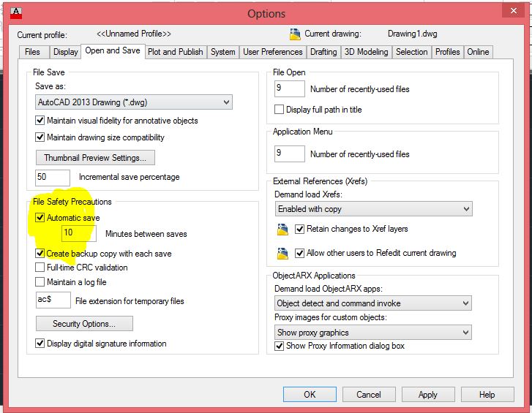Open the Profiles tab
This screenshot has height=413, width=532.
pos(448,52)
